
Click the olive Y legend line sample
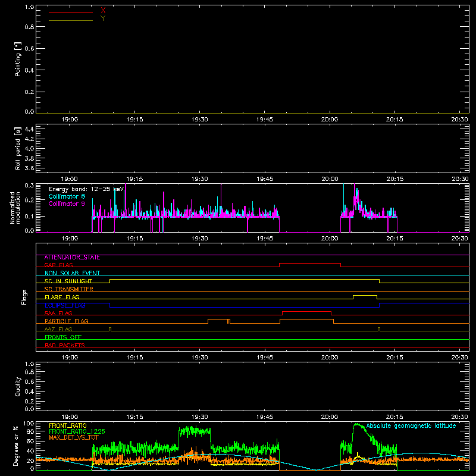(x=71, y=20)
